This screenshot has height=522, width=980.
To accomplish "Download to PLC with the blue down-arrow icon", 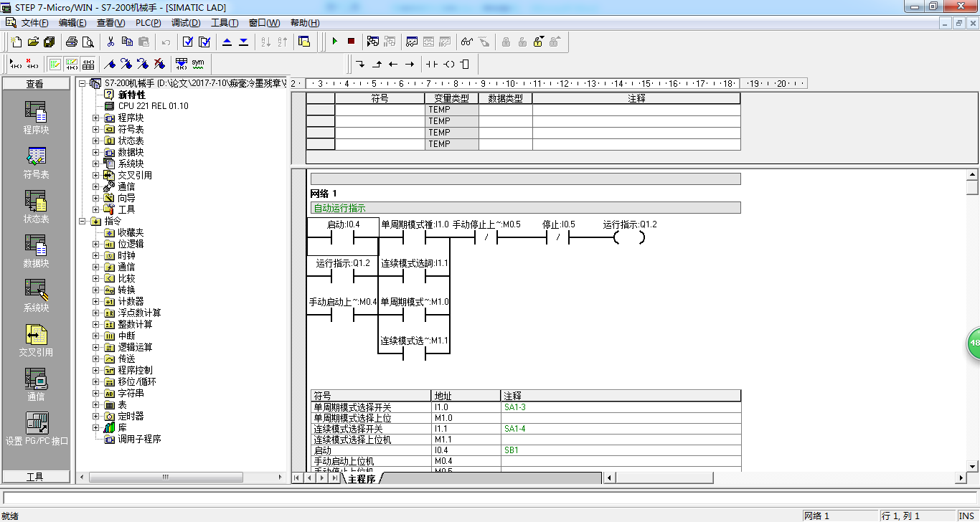I will click(244, 42).
